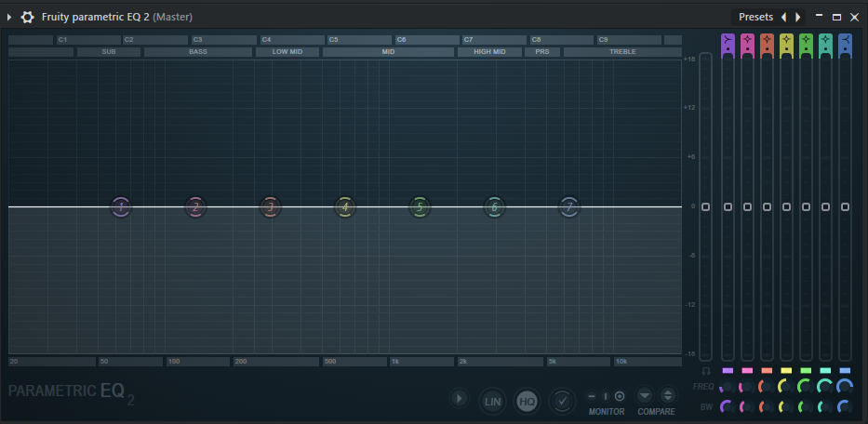The image size is (868, 424).
Task: Click band 4 level slider handle
Action: 786,207
